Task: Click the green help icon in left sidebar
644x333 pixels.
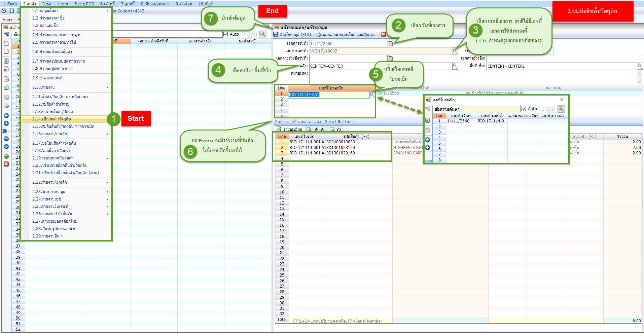Action: pyautogui.click(x=6, y=156)
